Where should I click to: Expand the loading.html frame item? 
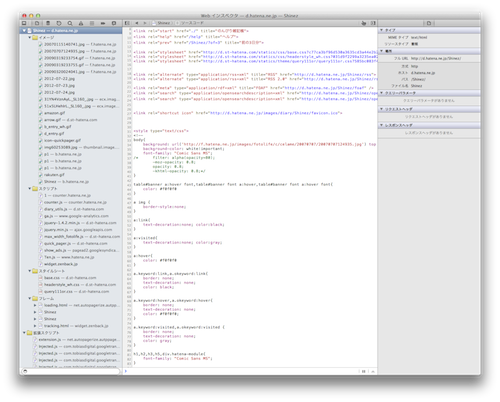35,305
